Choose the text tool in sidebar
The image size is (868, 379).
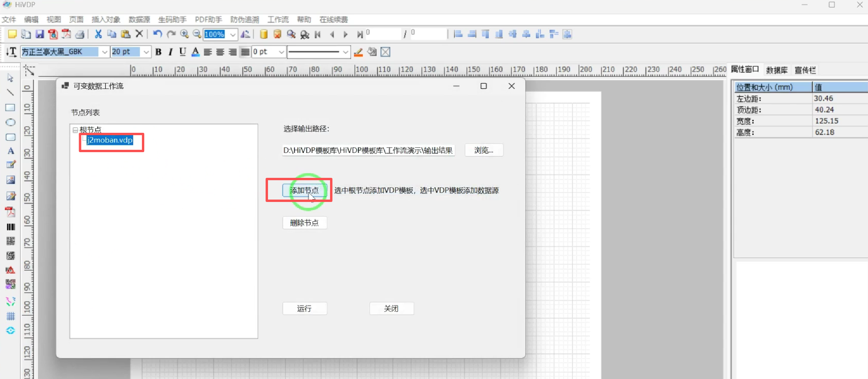(10, 151)
